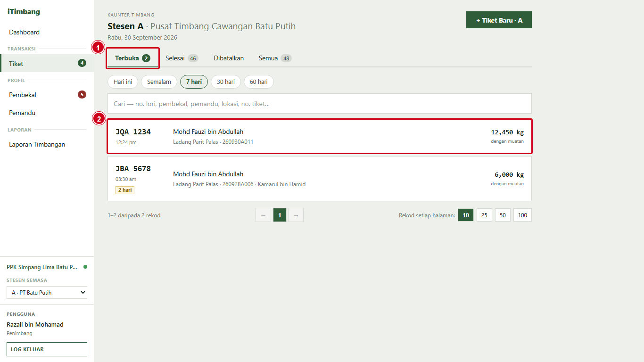This screenshot has height=362, width=644.
Task: Click the green online status dot
Action: coord(85,267)
